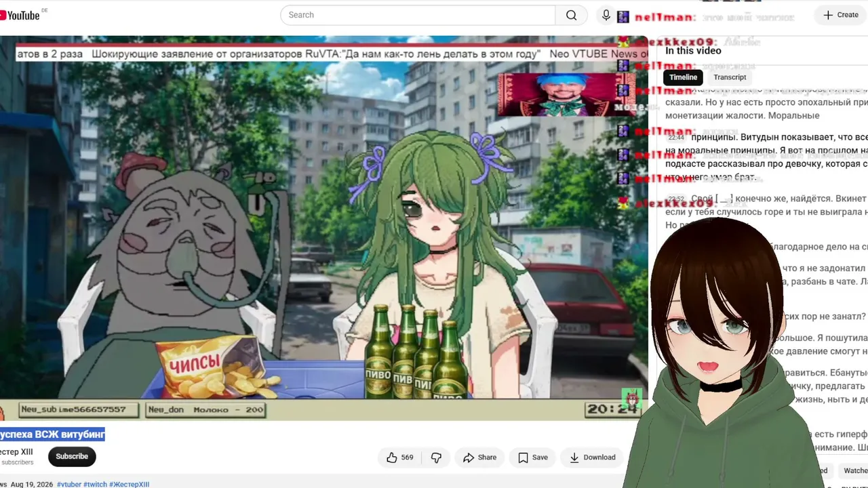This screenshot has height=488, width=868.
Task: Click the highlighted video title 'успеха ВСЖ витубинг'
Action: click(52, 434)
